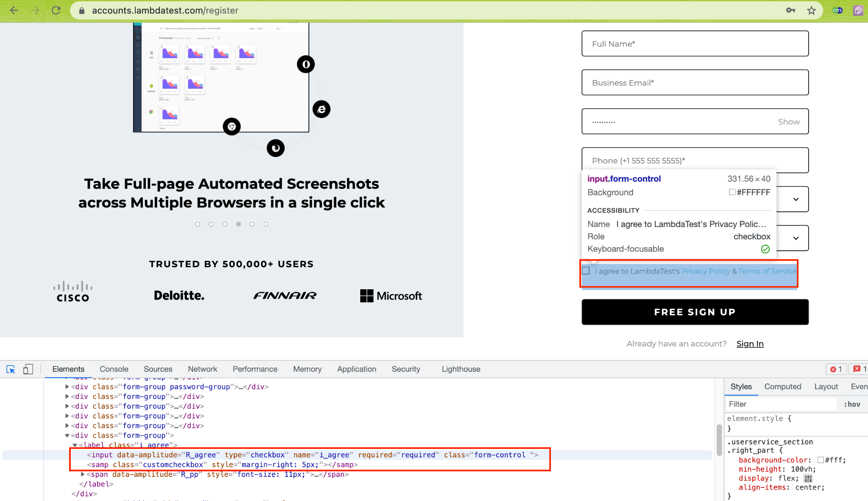Open the DevTools error counter badge
This screenshot has width=868, height=501.
836,369
